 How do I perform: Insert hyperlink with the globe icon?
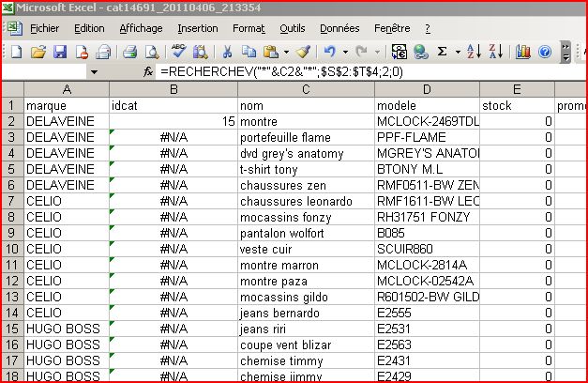[x=421, y=52]
